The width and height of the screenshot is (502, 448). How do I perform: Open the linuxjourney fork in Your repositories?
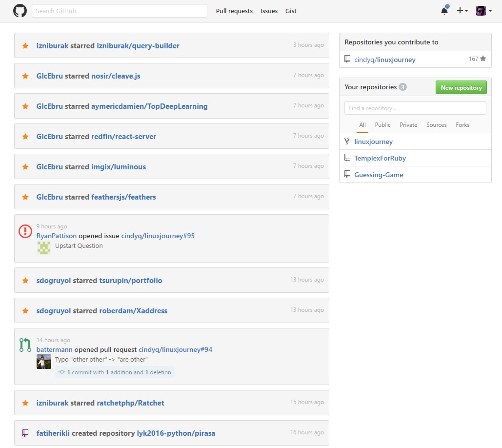373,142
